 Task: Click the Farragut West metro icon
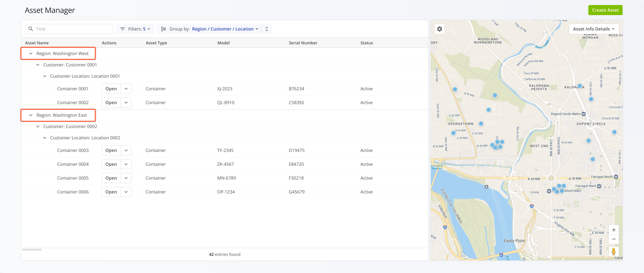[x=599, y=186]
